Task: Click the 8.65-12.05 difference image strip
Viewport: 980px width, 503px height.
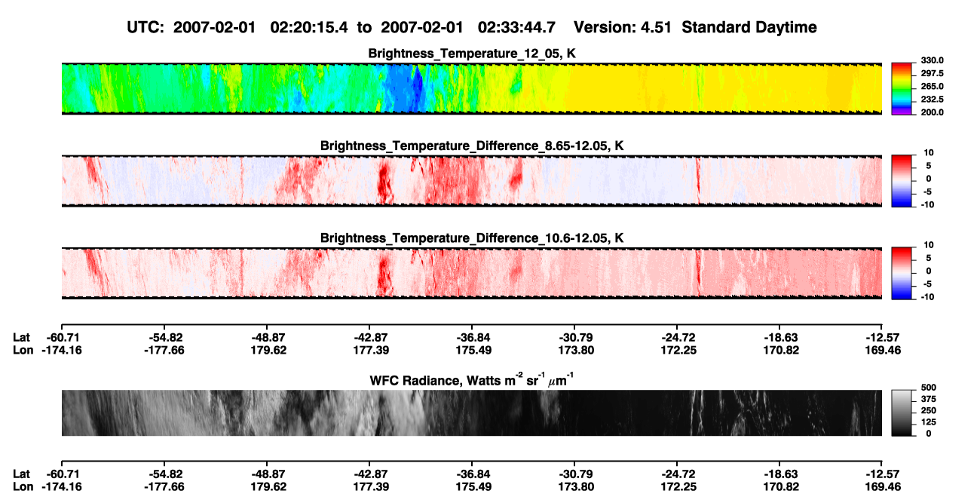Action: (472, 181)
